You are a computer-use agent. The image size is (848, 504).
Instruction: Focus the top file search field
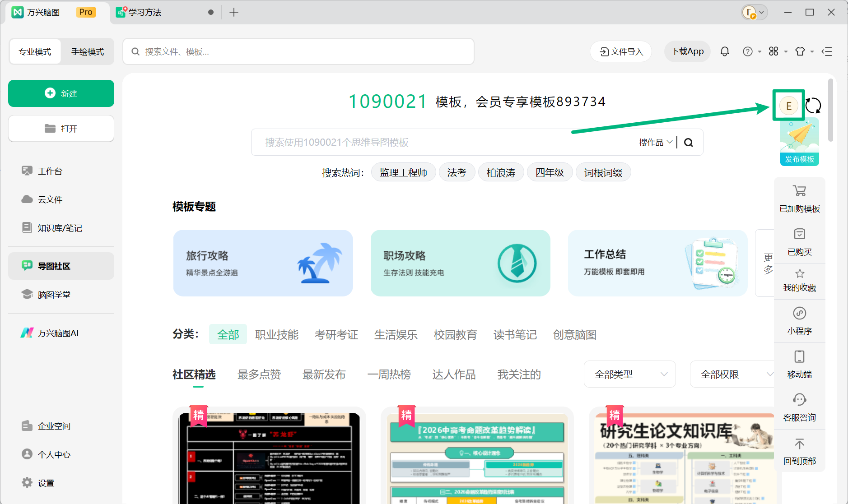pyautogui.click(x=298, y=51)
